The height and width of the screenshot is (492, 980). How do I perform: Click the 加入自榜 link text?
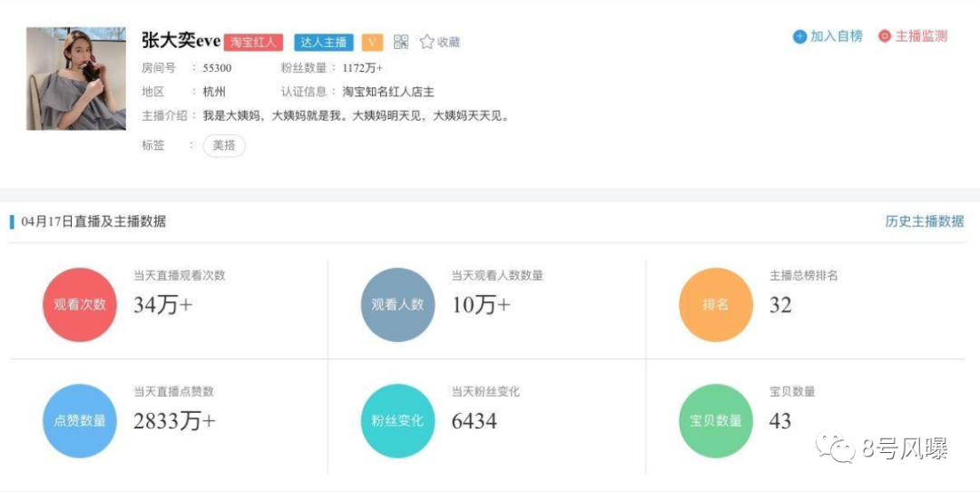pos(837,36)
